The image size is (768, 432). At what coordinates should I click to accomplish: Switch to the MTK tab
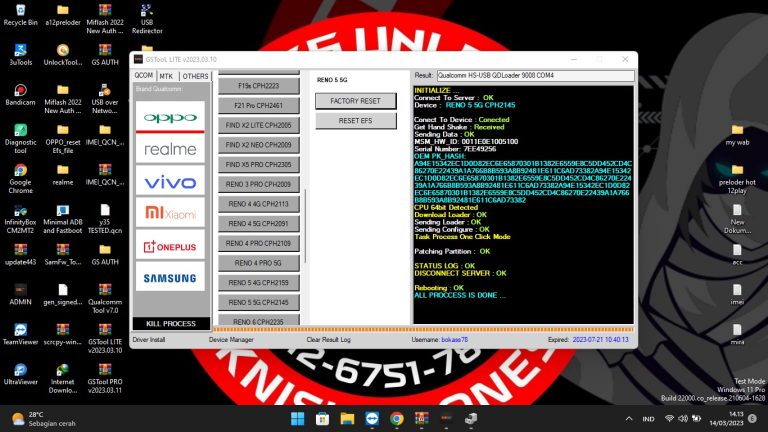coord(167,76)
